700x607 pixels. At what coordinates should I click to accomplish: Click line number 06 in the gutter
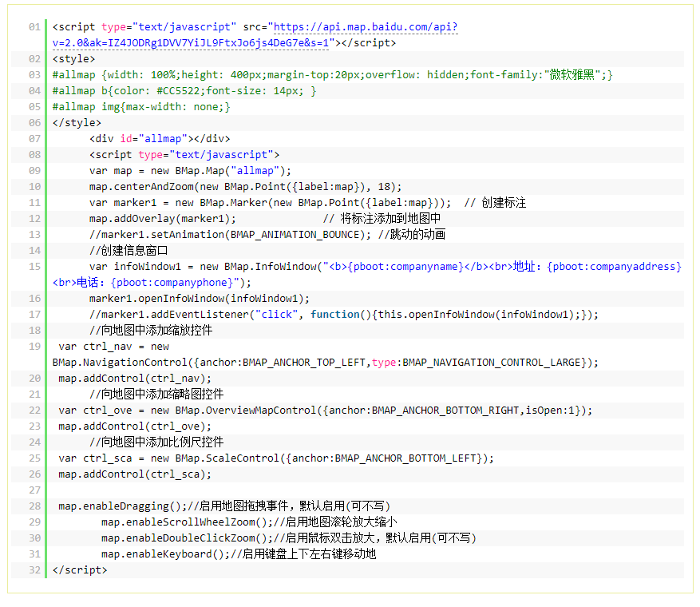(34, 123)
